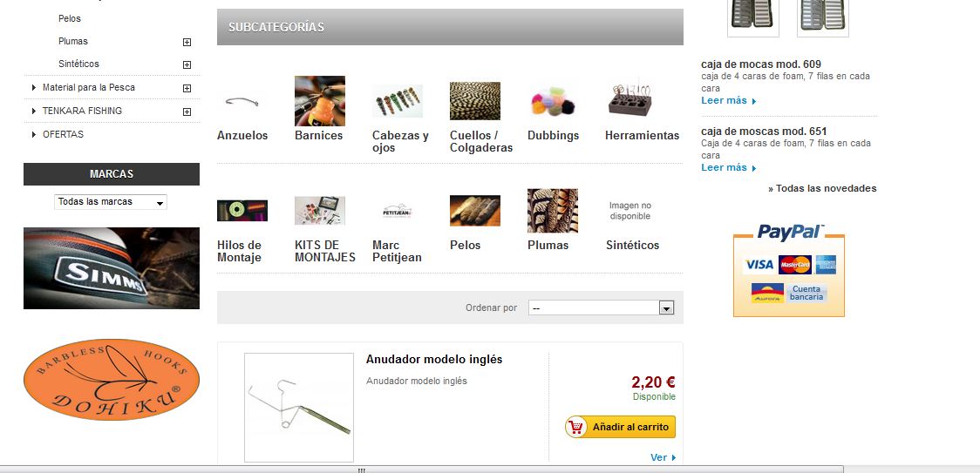
Task: Select the Cabezas y ojos category image
Action: click(x=398, y=101)
